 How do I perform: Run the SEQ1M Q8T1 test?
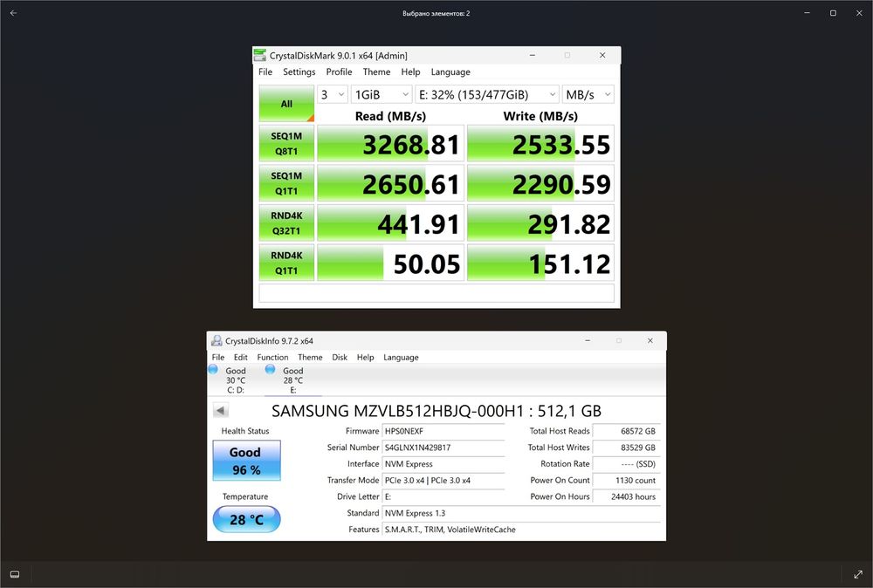click(286, 144)
